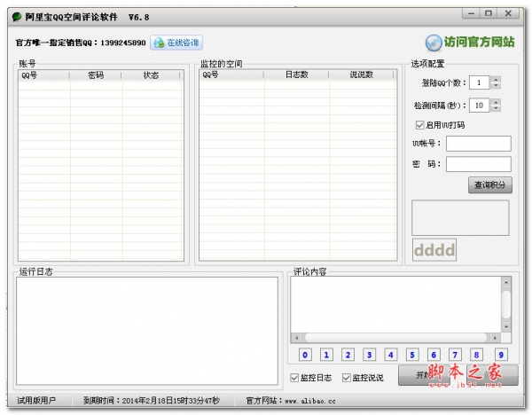The width and height of the screenshot is (532, 415).
Task: Click the 说说数 column header
Action: pyautogui.click(x=361, y=74)
